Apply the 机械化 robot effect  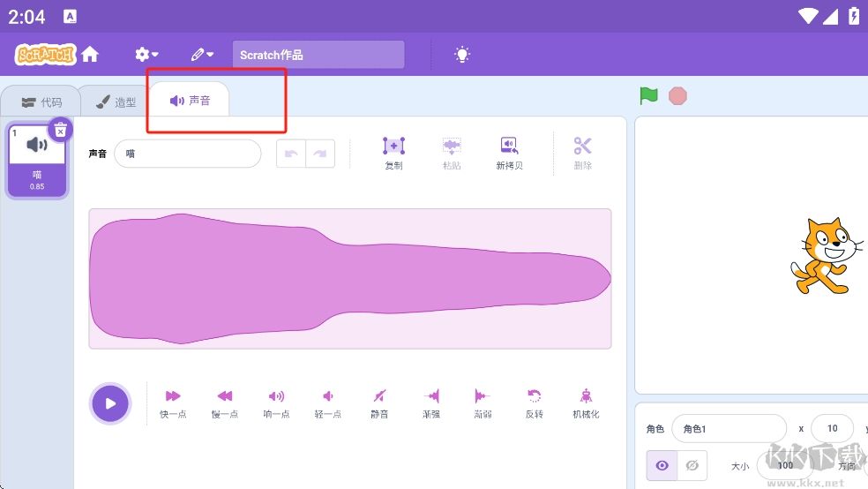click(x=587, y=403)
